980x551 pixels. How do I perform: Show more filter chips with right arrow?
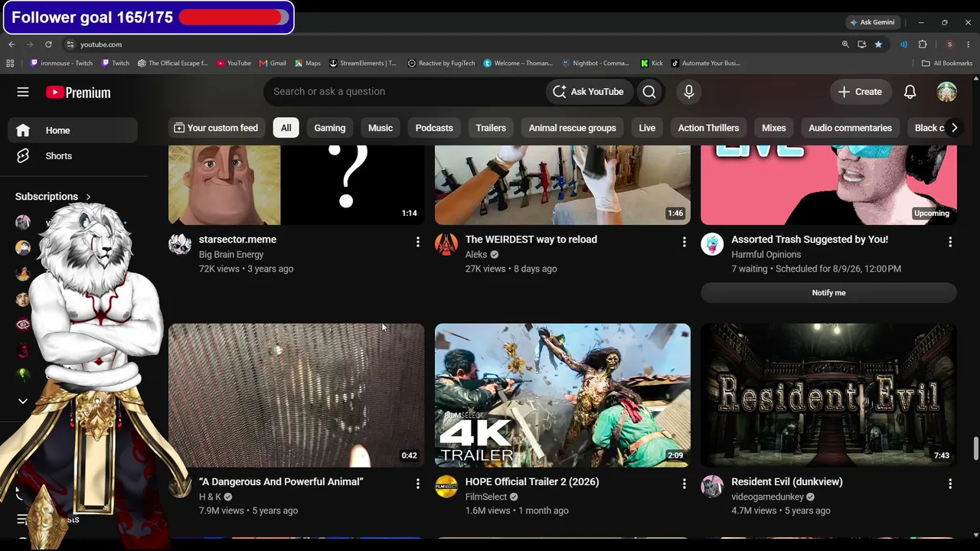pos(954,128)
